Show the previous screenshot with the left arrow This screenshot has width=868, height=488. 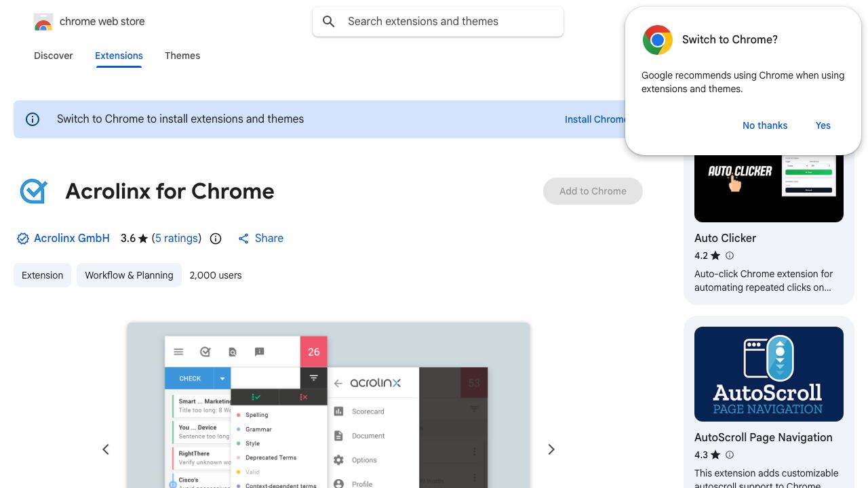pyautogui.click(x=106, y=449)
